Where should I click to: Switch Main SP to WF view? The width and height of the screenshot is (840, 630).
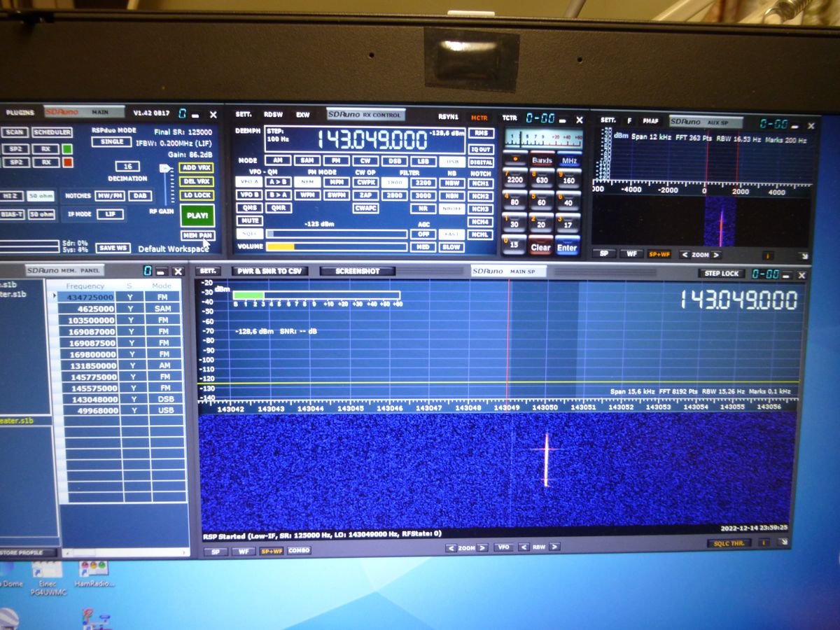pyautogui.click(x=244, y=552)
